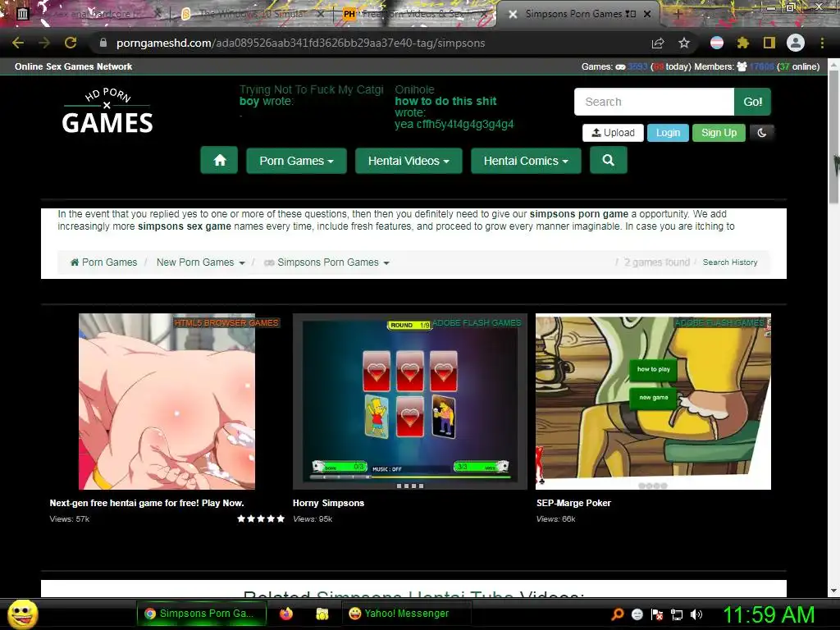Click the '2 games found' text
Image resolution: width=840 pixels, height=630 pixels.
point(657,262)
